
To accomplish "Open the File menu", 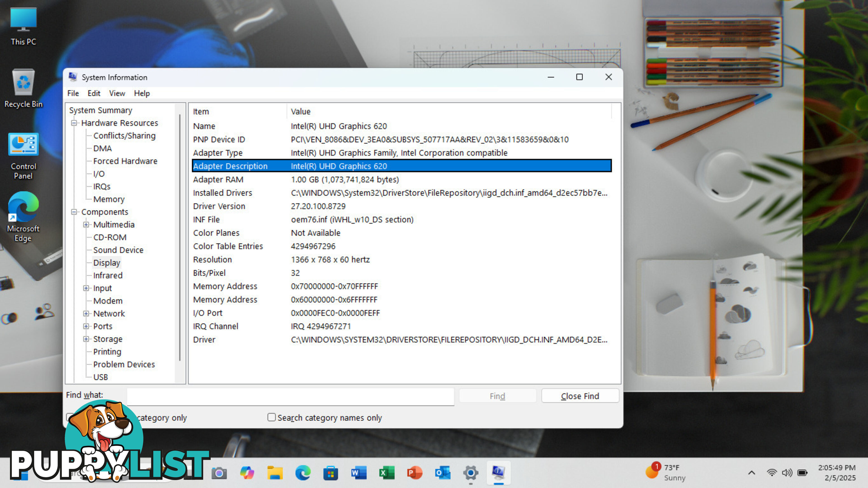I will (x=73, y=93).
